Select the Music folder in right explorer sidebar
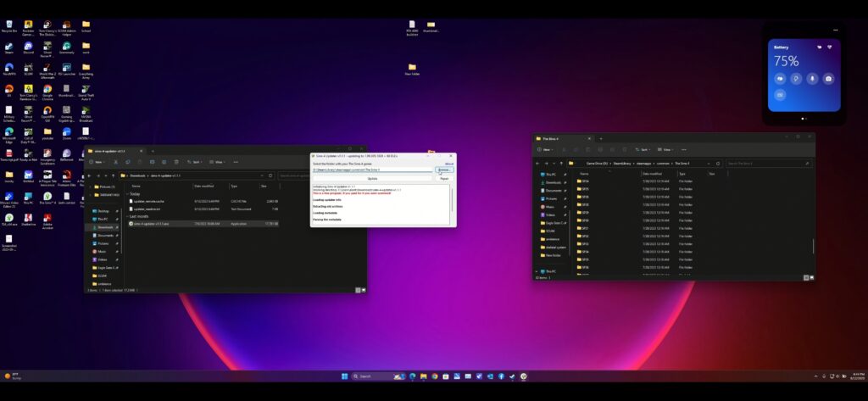868x401 pixels. [x=550, y=206]
